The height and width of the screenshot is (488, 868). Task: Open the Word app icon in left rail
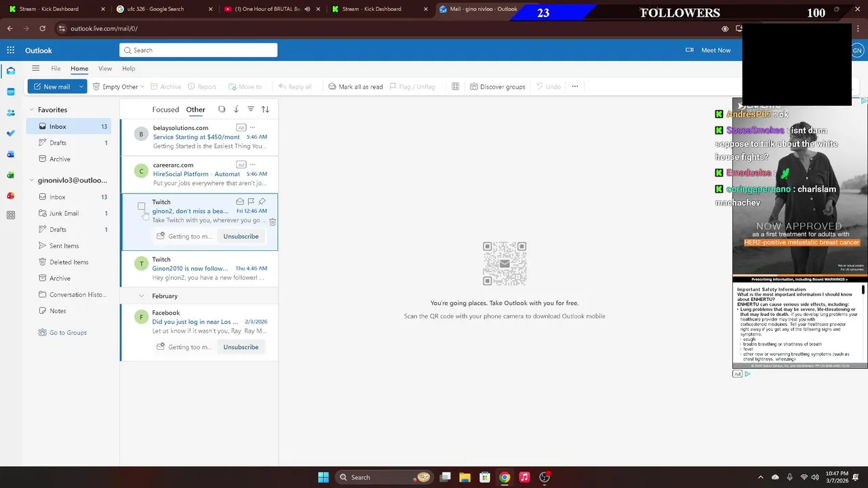pyautogui.click(x=10, y=154)
